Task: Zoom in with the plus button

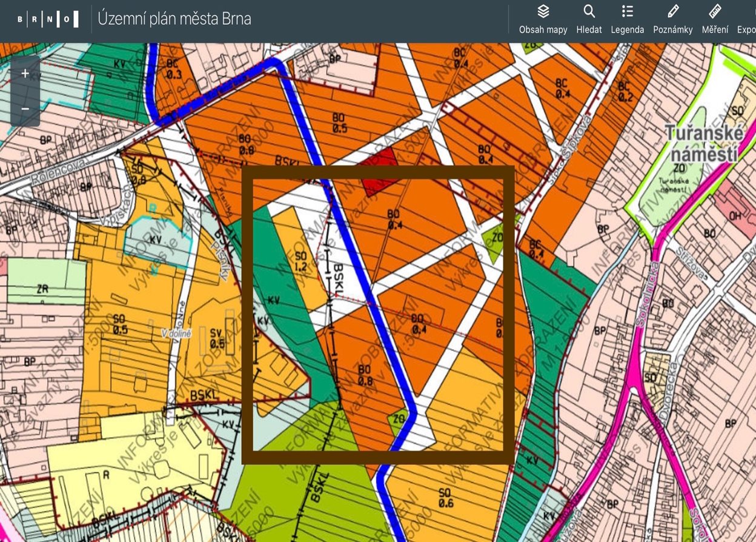Action: (25, 73)
